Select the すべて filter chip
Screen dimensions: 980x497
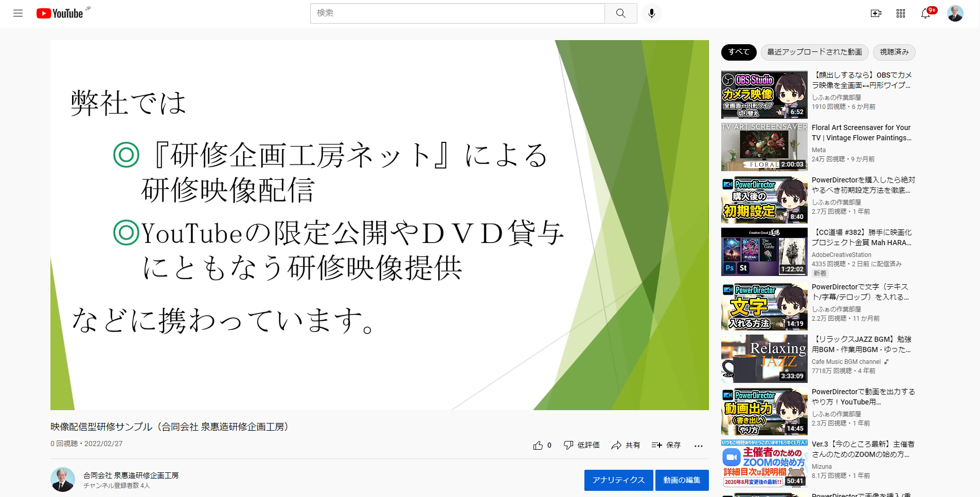point(739,52)
